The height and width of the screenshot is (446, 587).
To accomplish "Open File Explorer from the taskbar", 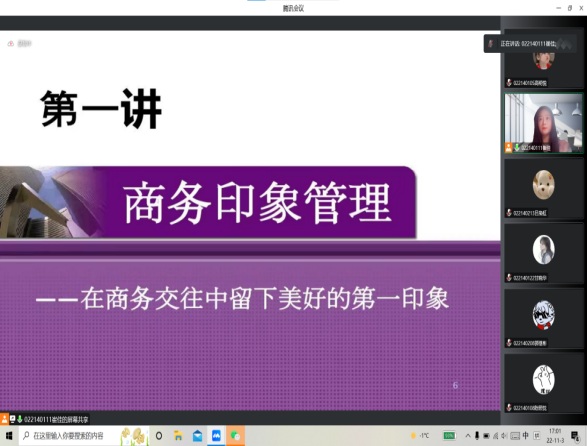I will (x=178, y=436).
